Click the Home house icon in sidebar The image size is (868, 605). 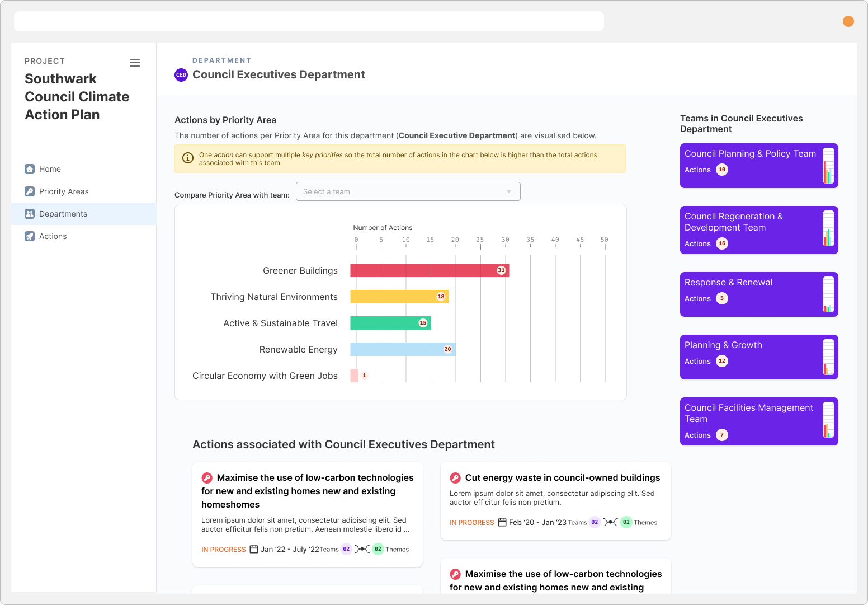(30, 169)
